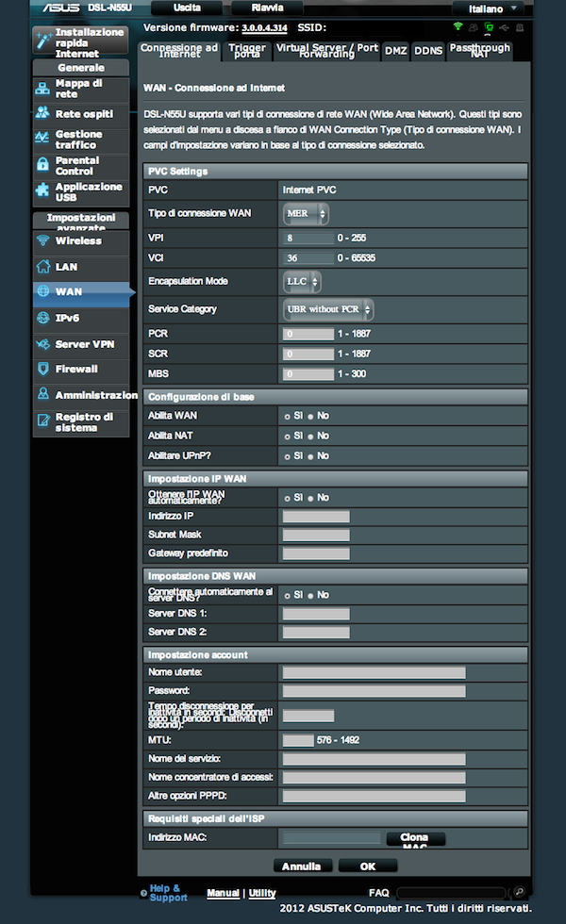Open Virtual Server / Port Forwarding tab
Viewport: 566px width, 924px height.
coord(327,51)
